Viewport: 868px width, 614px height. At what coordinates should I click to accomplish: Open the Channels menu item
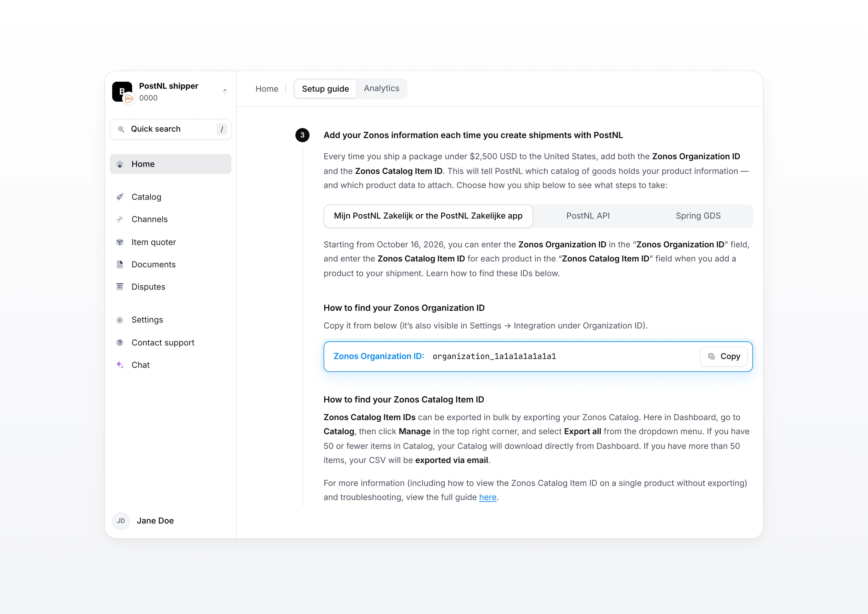click(170, 219)
